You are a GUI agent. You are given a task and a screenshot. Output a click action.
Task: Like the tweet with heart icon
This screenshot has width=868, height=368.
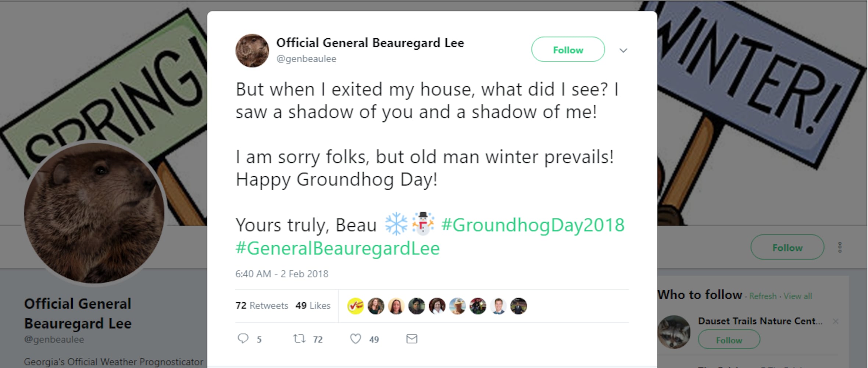tap(356, 339)
